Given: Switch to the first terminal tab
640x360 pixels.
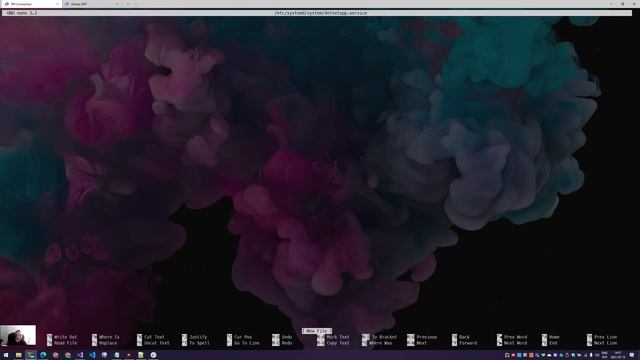Looking at the screenshot, I should click(x=31, y=4).
